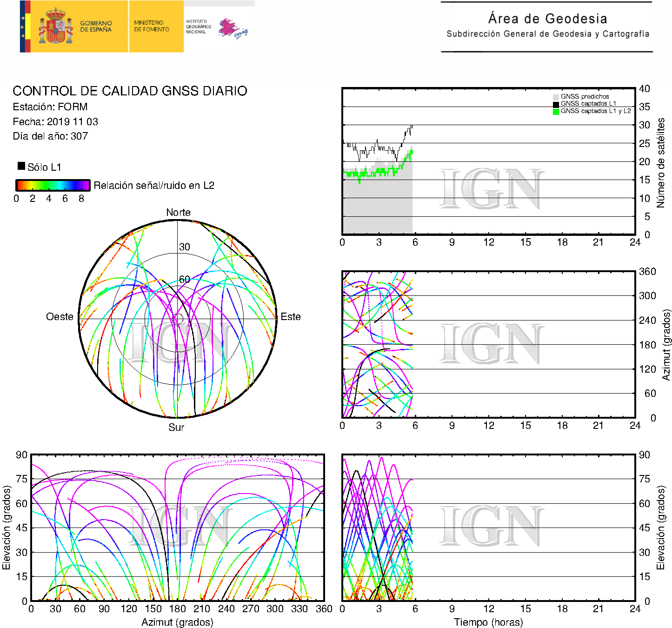Select the Gobierno de España text

tap(96, 27)
